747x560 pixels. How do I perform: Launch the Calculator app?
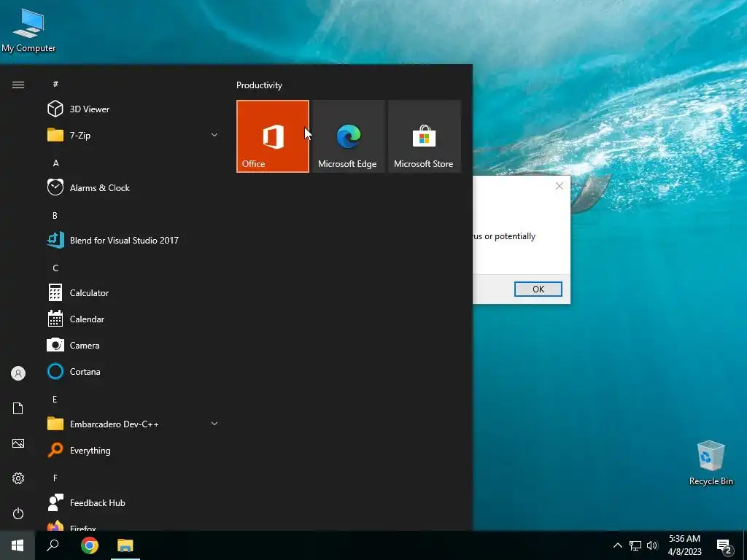[x=133, y=293]
